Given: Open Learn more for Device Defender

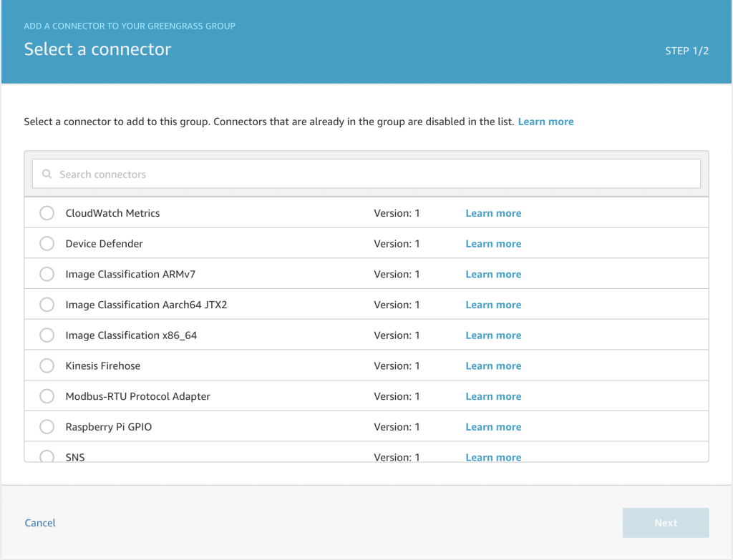Looking at the screenshot, I should point(493,244).
